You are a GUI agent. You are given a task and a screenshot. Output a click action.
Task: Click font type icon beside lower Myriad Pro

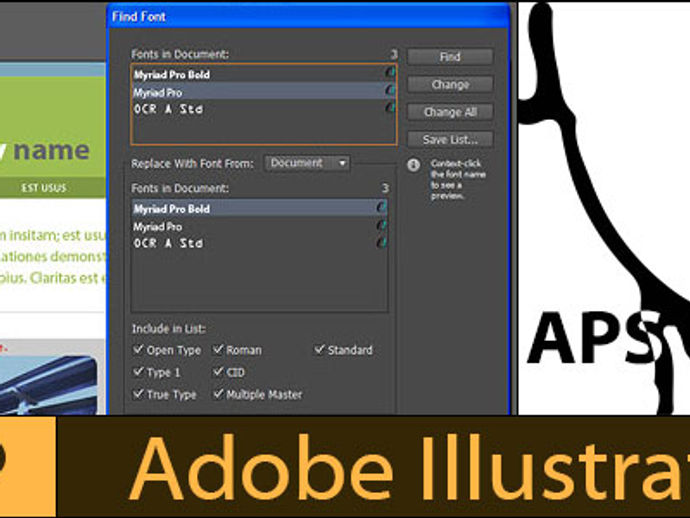click(381, 225)
